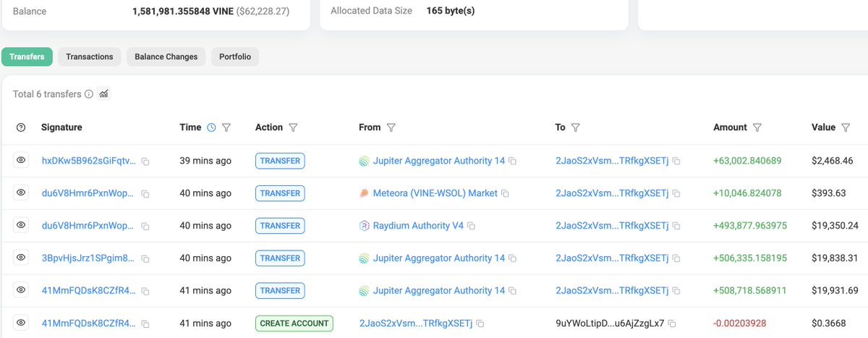Toggle eye icon for 3BpvHjsJrz1SPgim8 row
This screenshot has height=338, width=868.
tap(21, 258)
